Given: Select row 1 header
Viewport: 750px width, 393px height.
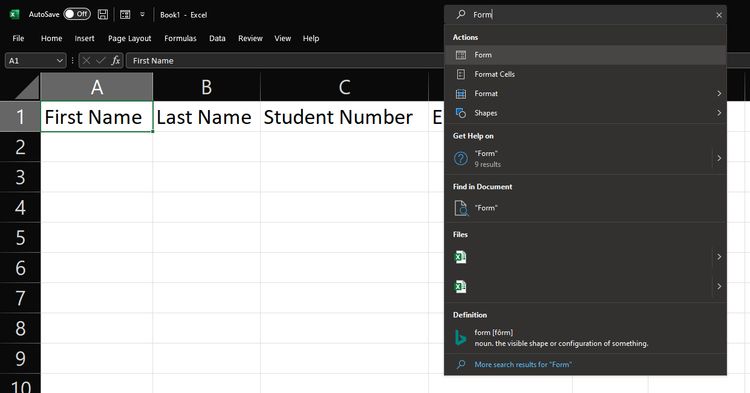Looking at the screenshot, I should (20, 116).
